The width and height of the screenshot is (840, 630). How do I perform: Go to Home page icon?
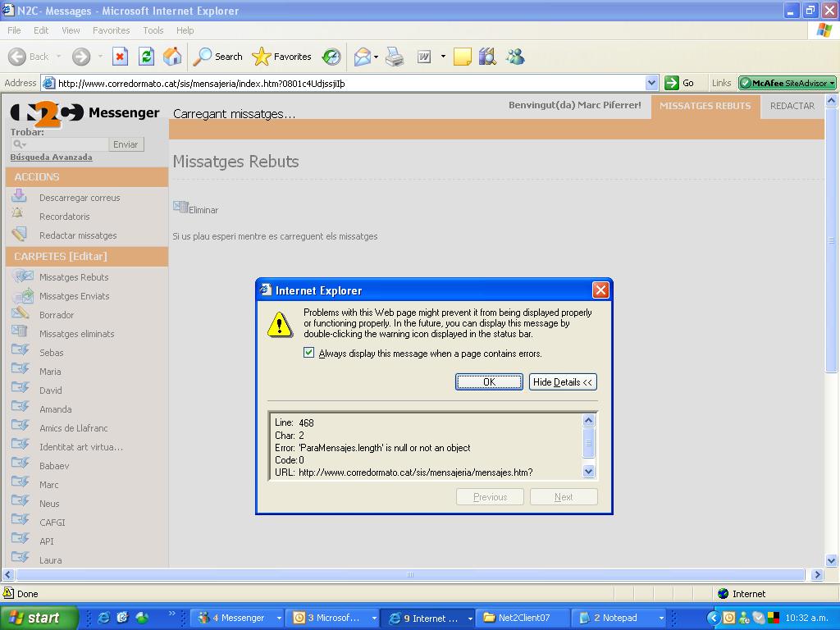pos(172,57)
